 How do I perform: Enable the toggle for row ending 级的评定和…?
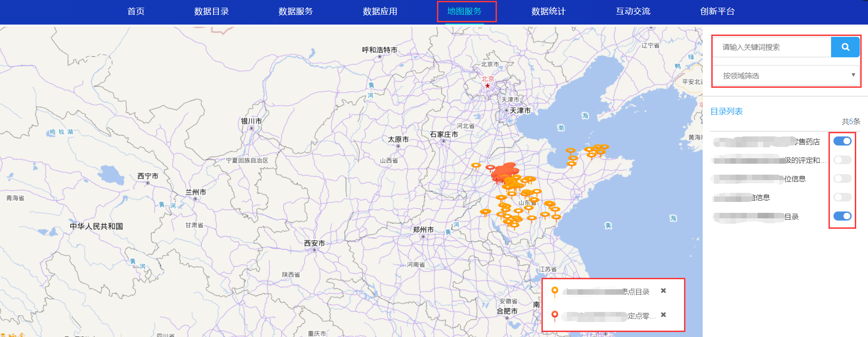coord(843,160)
